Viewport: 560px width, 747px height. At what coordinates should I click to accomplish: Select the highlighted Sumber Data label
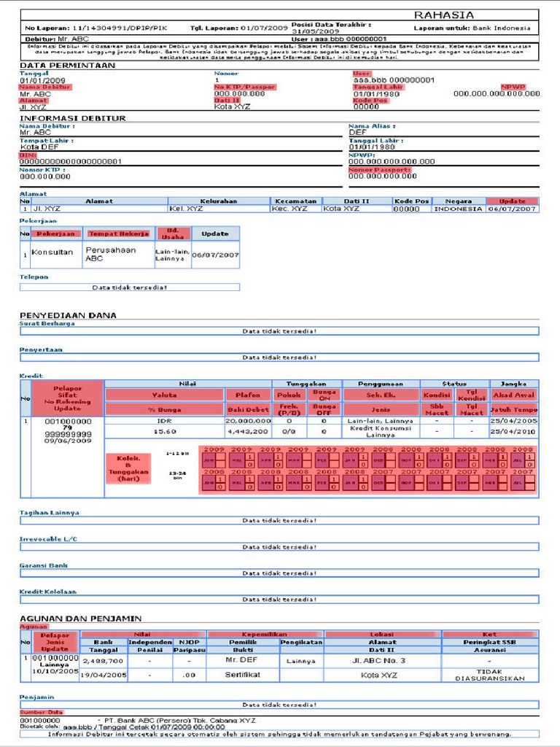click(x=41, y=712)
